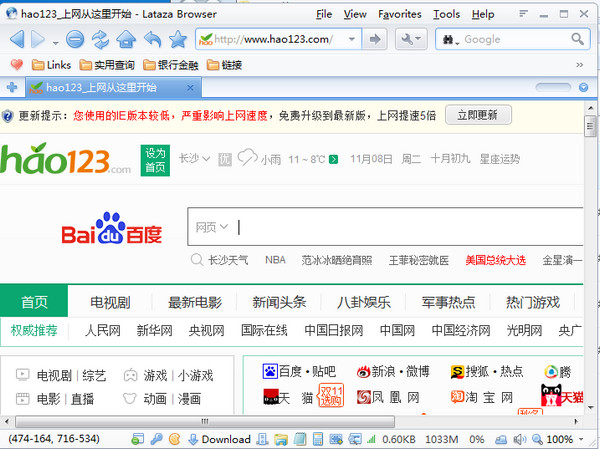The image size is (600, 449).
Task: Expand bookmarks bar overflow chevron
Action: tap(580, 65)
